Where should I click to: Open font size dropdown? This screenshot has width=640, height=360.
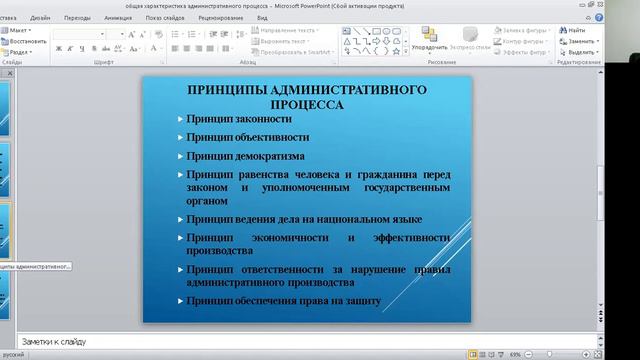pos(122,34)
